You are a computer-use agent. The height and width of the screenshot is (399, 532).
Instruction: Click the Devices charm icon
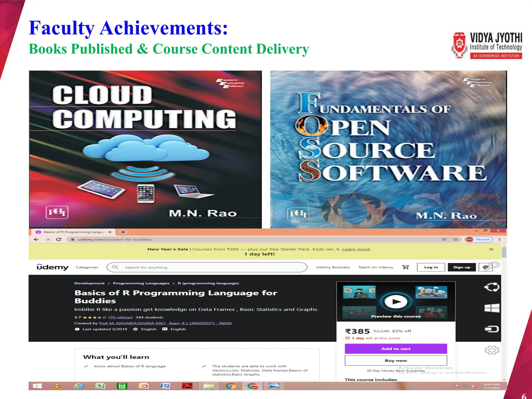point(492,329)
